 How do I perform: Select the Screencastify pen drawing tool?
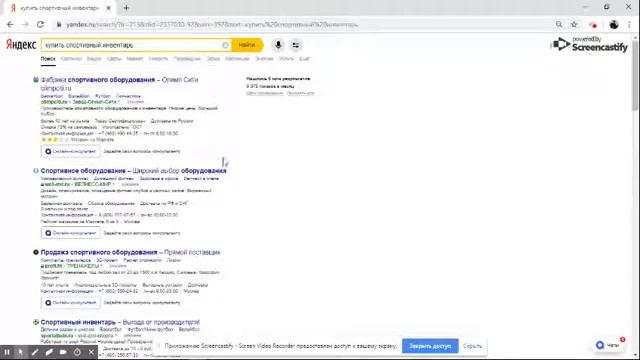(35, 352)
